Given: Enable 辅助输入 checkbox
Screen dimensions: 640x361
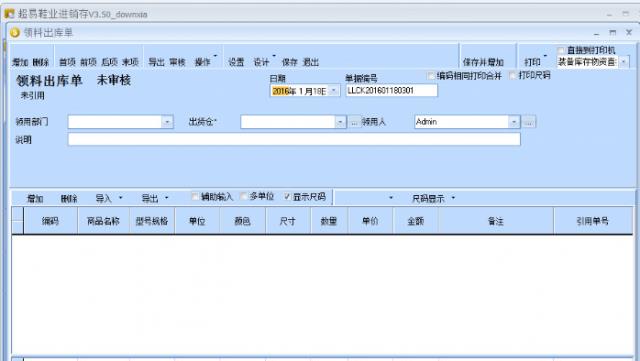Looking at the screenshot, I should (195, 196).
